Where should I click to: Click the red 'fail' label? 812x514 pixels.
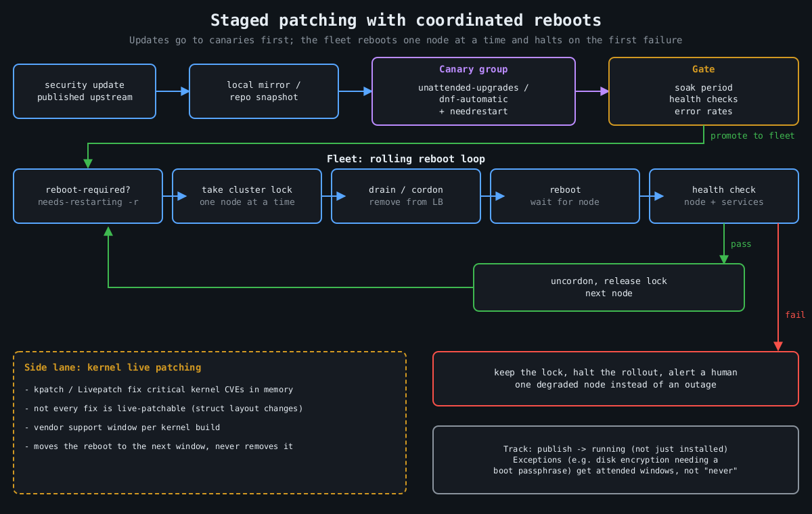coord(795,315)
